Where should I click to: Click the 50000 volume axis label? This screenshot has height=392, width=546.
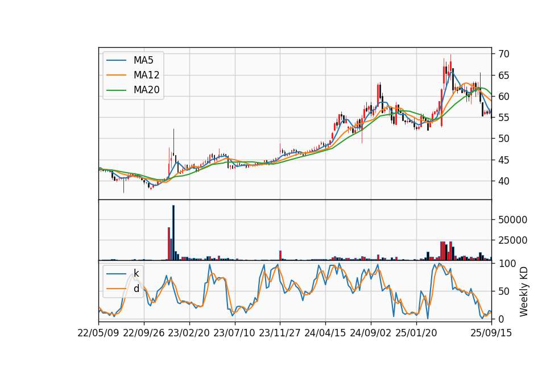[x=512, y=220]
